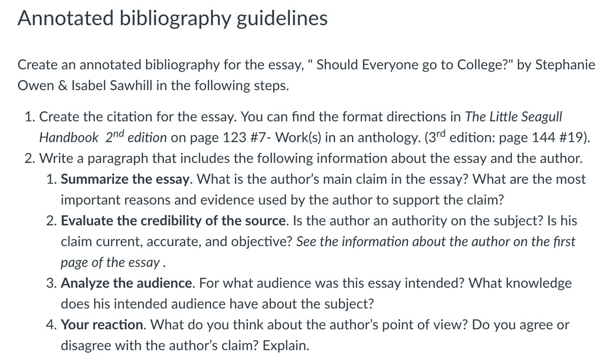Click the author name 'Stephanie'
The image size is (612, 364).
(565, 65)
